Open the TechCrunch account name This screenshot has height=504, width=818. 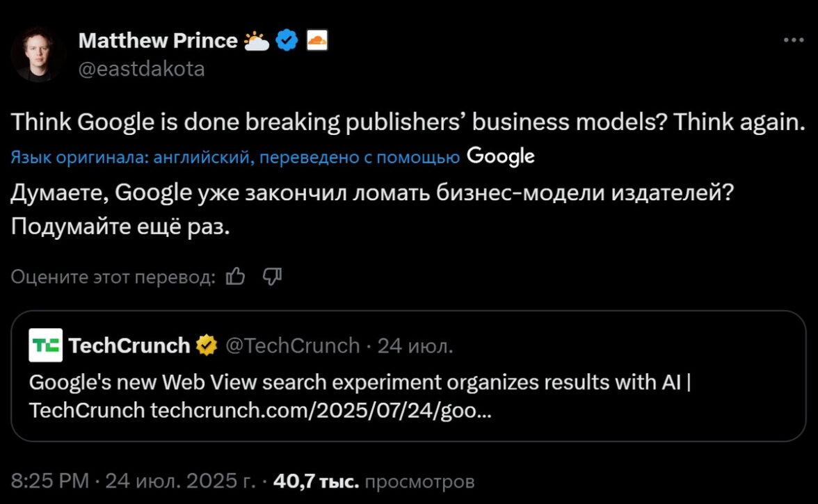tap(129, 346)
